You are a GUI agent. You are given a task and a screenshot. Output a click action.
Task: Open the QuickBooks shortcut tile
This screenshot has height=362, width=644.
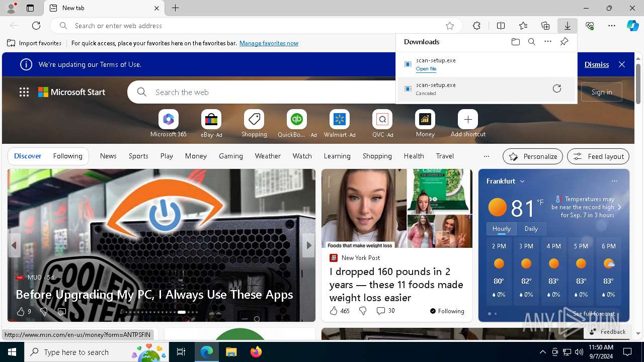tap(297, 123)
